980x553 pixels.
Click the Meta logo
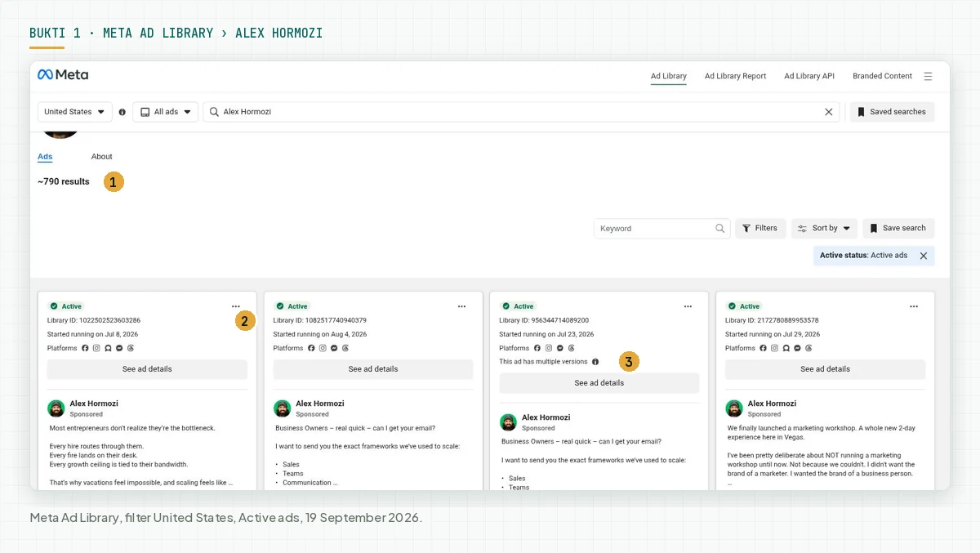click(x=63, y=75)
